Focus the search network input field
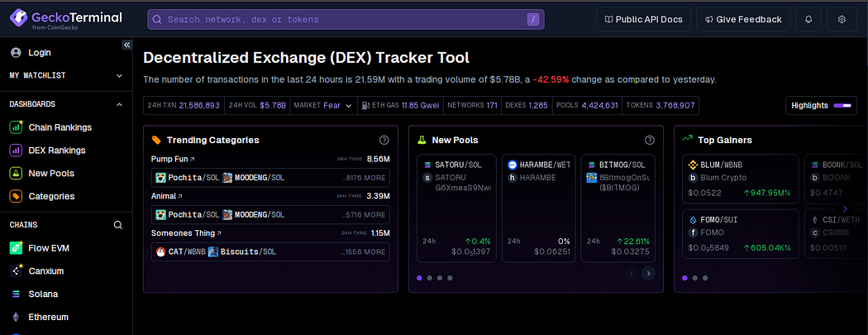The width and height of the screenshot is (868, 335). tap(346, 19)
